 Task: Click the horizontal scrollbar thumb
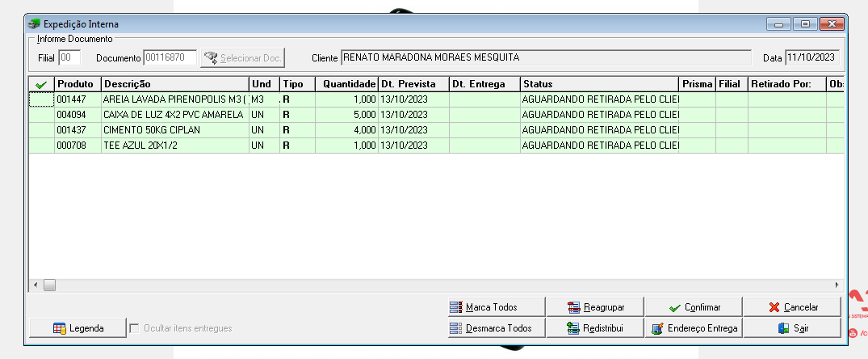click(49, 285)
